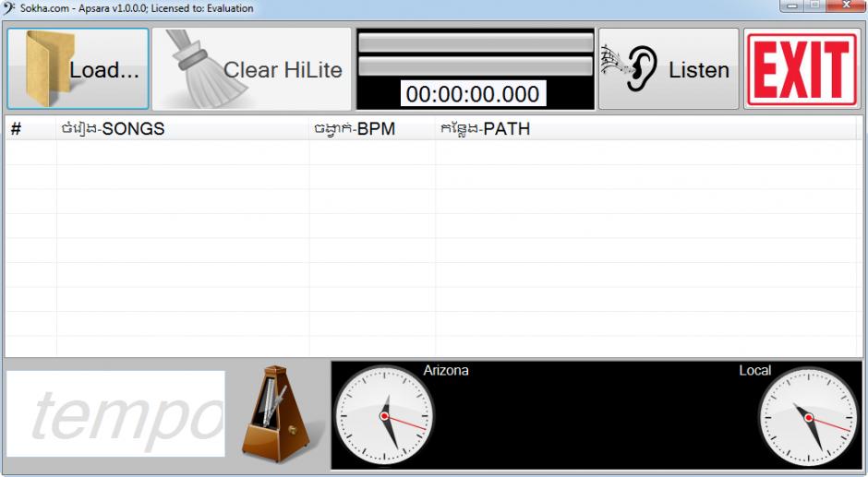Viewport: 868px width, 477px height.
Task: Click the Load folder icon
Action: (51, 68)
